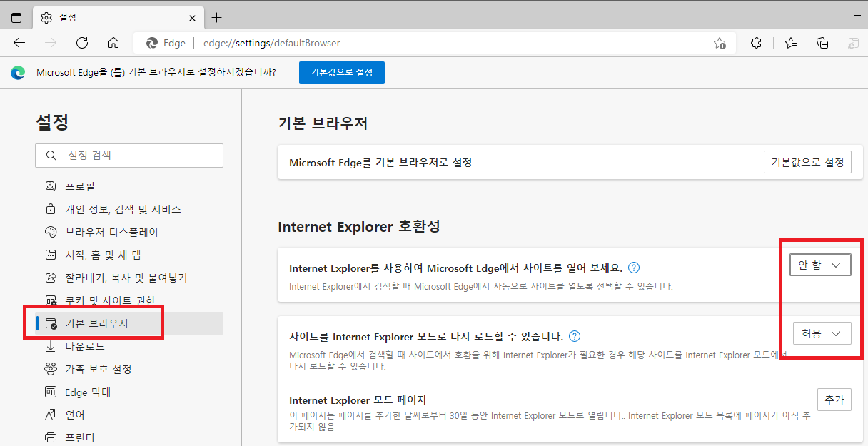Close the 설정 tab

pyautogui.click(x=192, y=18)
